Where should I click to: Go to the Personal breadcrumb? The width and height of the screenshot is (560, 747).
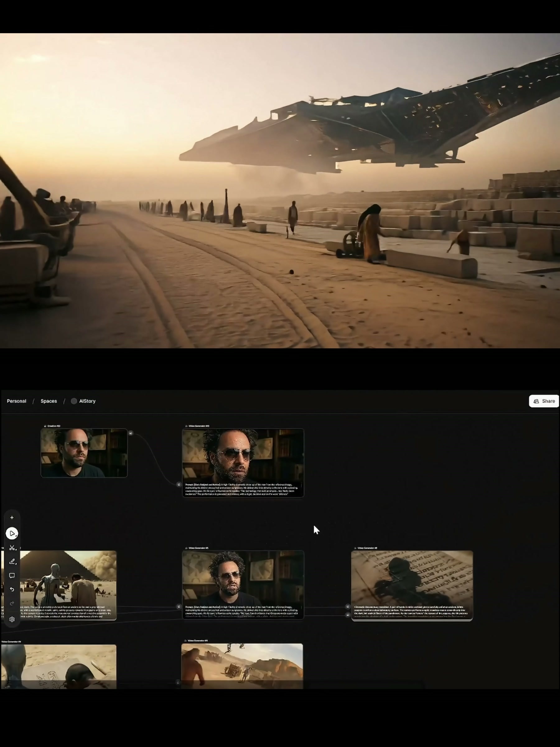tap(16, 401)
